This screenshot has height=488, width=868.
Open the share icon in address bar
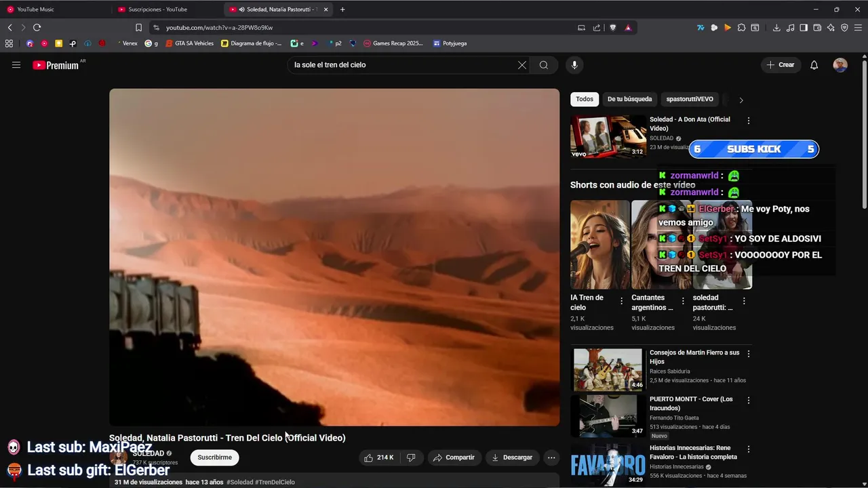pyautogui.click(x=597, y=28)
